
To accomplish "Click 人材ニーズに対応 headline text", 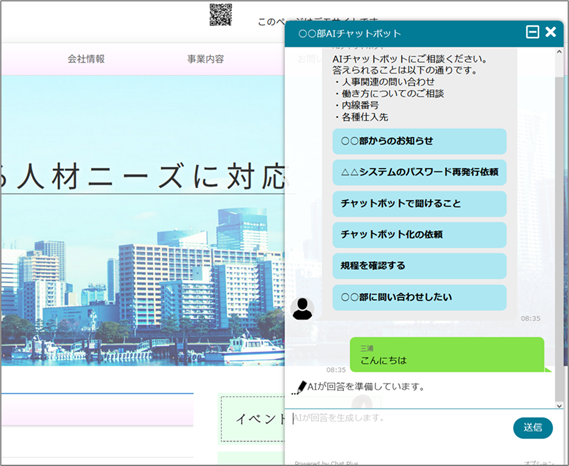I will tap(151, 176).
